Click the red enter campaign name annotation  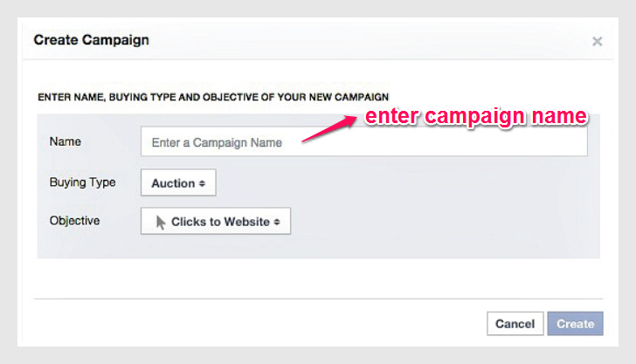click(475, 117)
